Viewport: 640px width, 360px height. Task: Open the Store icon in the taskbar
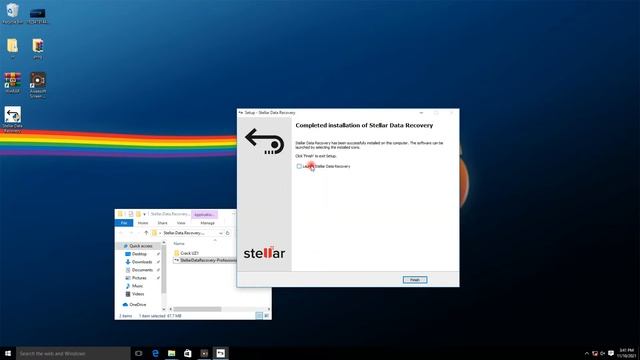(188, 353)
